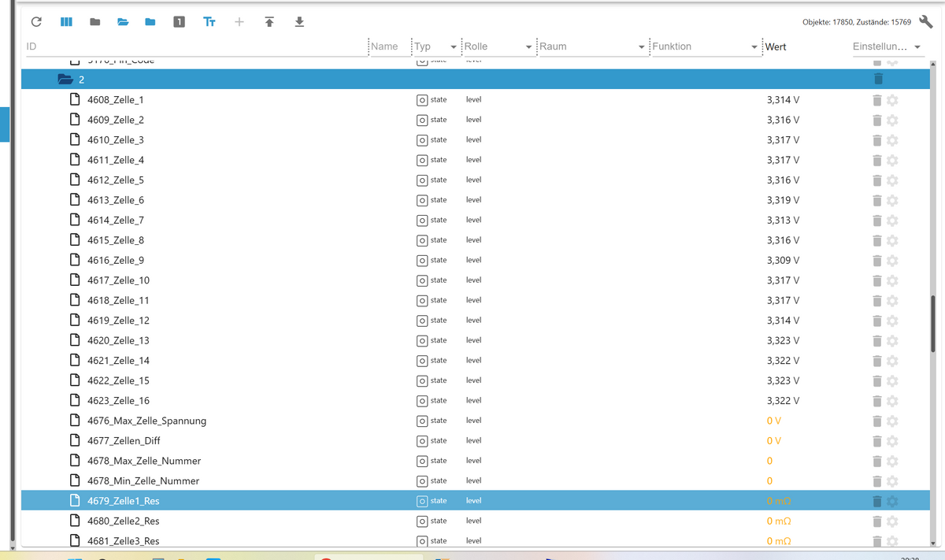Open settings gear for 4676_Max_Zelle_Spannung
Viewport: 945px width, 560px height.
point(892,421)
